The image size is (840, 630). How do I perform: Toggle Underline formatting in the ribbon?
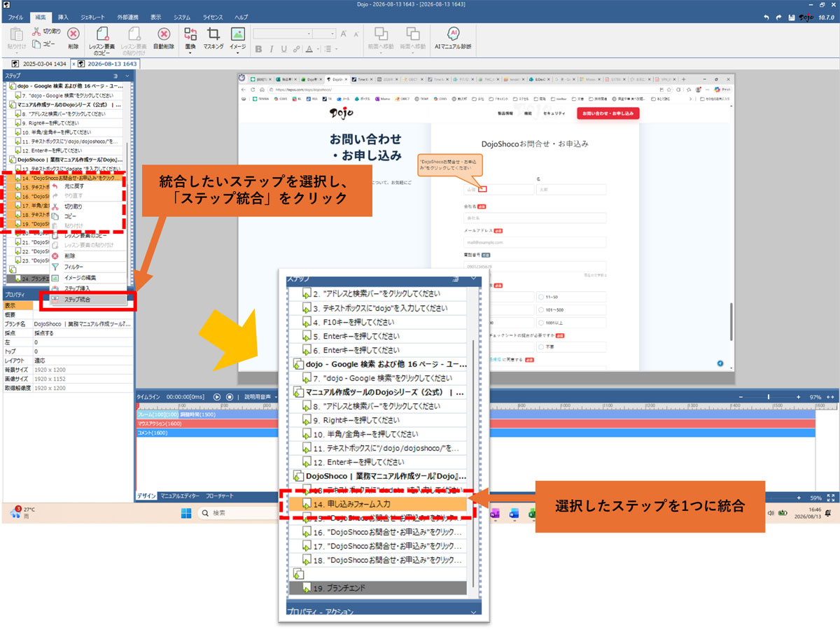pyautogui.click(x=283, y=49)
